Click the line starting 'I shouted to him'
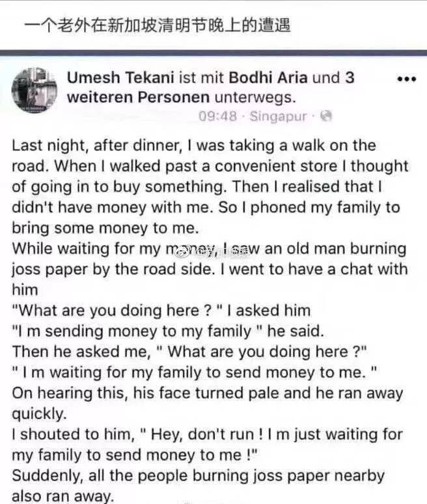The width and height of the screenshot is (427, 504). (x=207, y=435)
